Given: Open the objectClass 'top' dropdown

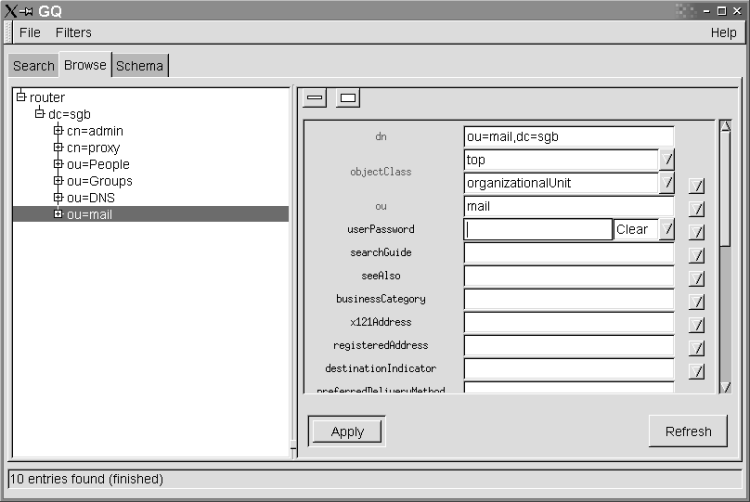Looking at the screenshot, I should click(x=667, y=159).
